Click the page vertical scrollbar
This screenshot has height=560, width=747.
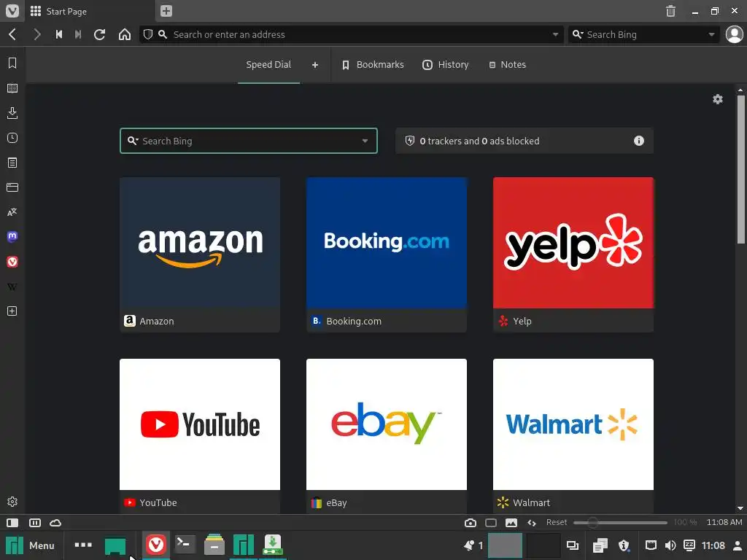pos(740,170)
